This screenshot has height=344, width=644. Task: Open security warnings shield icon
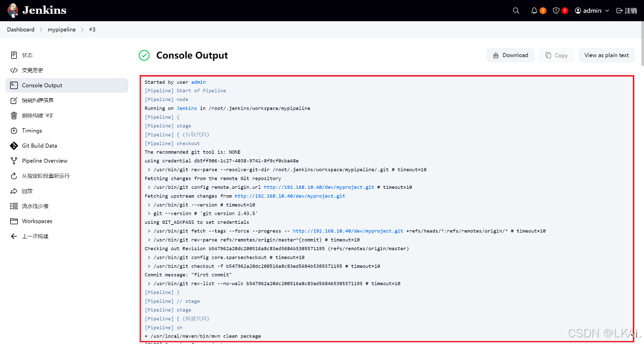click(x=556, y=11)
